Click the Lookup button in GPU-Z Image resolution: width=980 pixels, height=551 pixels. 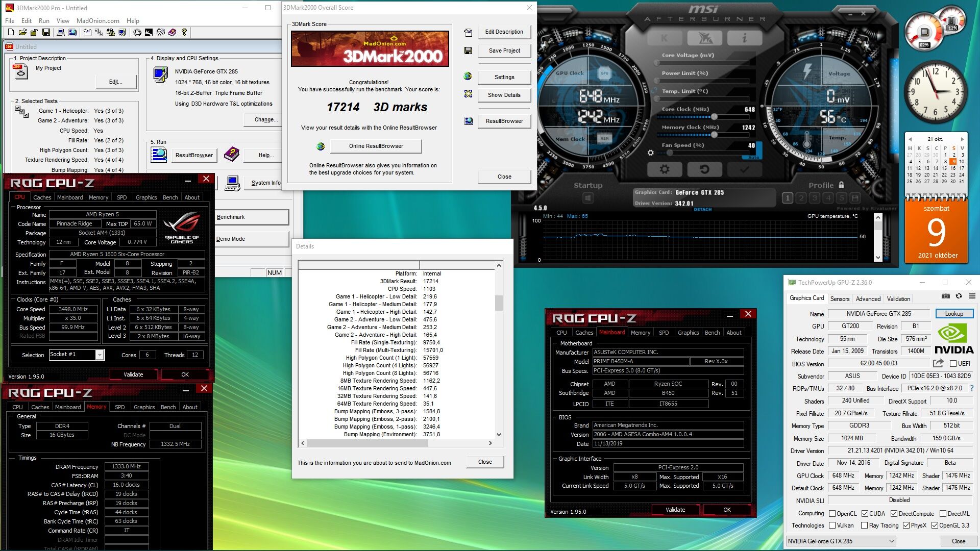pyautogui.click(x=954, y=314)
